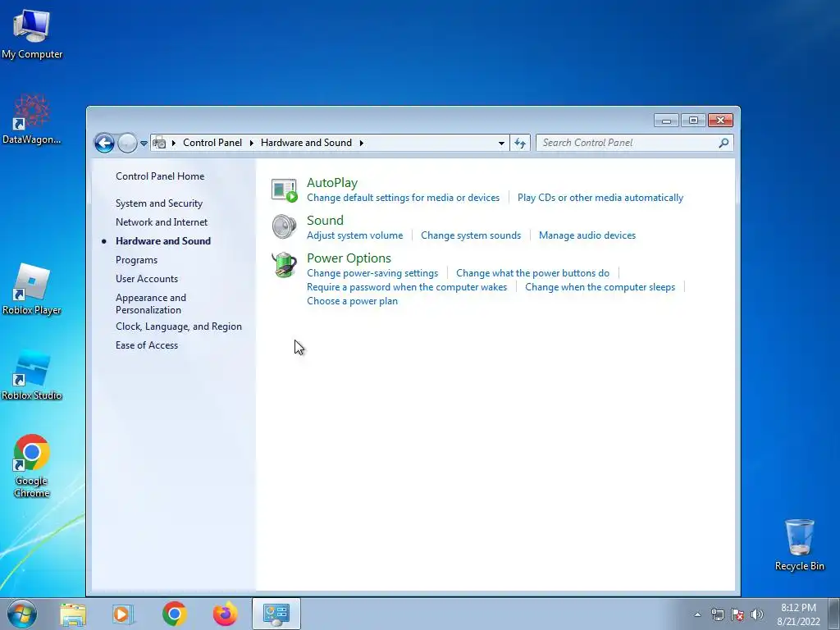The height and width of the screenshot is (630, 840).
Task: Expand the arrow after Control Panel breadcrumb
Action: [251, 143]
